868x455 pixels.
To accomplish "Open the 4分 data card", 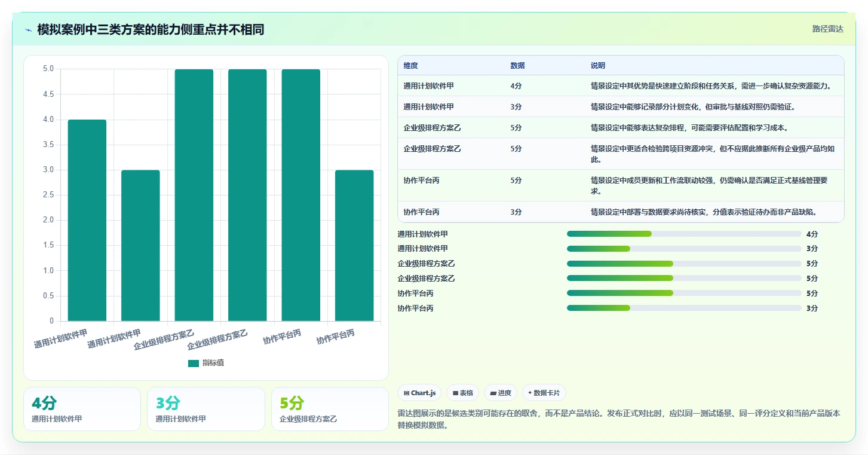I will 82,409.
